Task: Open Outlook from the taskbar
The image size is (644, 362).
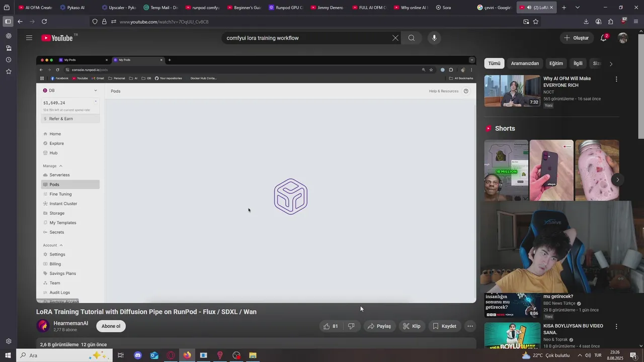Action: pyautogui.click(x=154, y=355)
